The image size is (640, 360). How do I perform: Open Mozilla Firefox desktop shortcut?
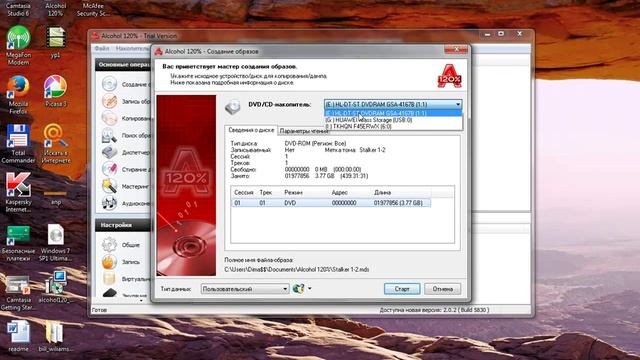(18, 95)
